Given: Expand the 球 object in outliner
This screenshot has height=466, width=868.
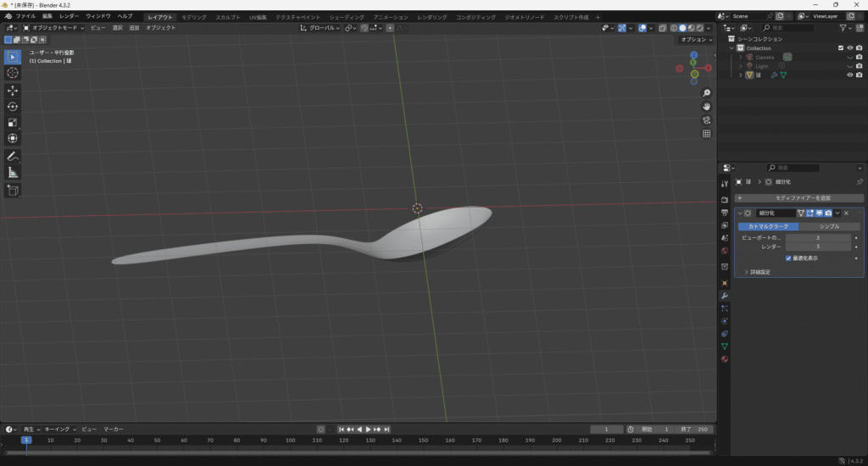Looking at the screenshot, I should (741, 75).
